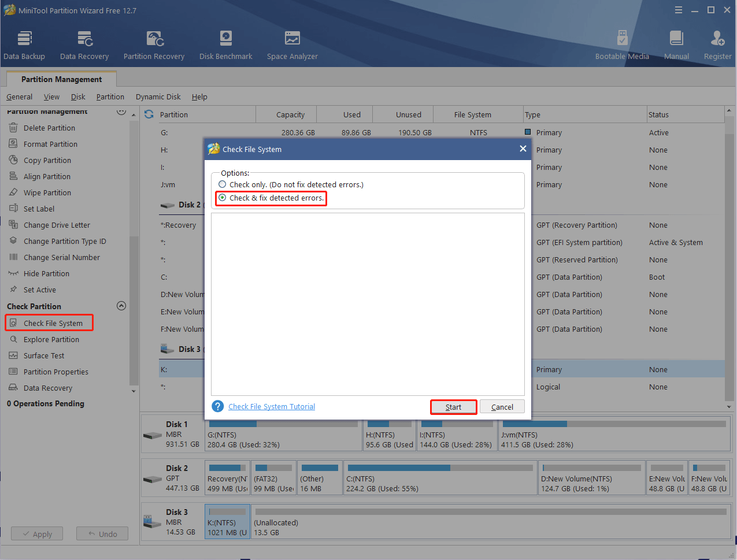Select the Unallocated 13.5 GB block
737x560 pixels.
click(491, 522)
